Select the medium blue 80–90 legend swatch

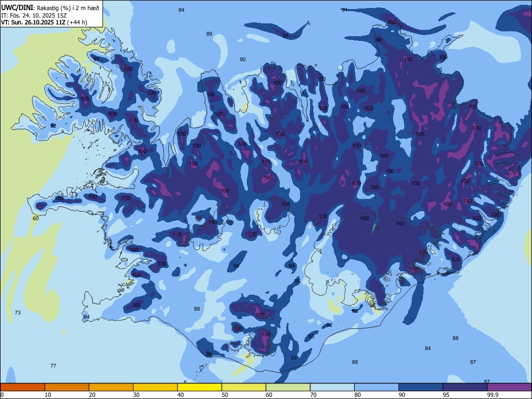[377, 387]
